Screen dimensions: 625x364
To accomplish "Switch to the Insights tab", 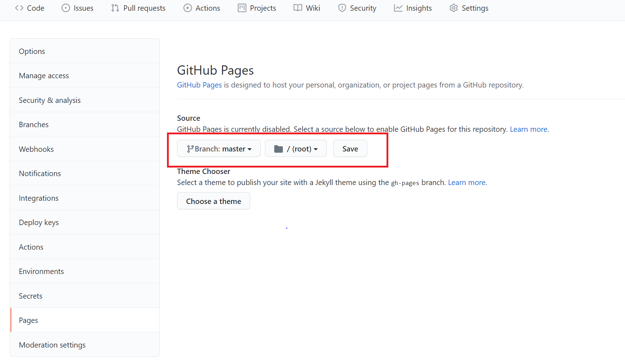I will (x=413, y=8).
